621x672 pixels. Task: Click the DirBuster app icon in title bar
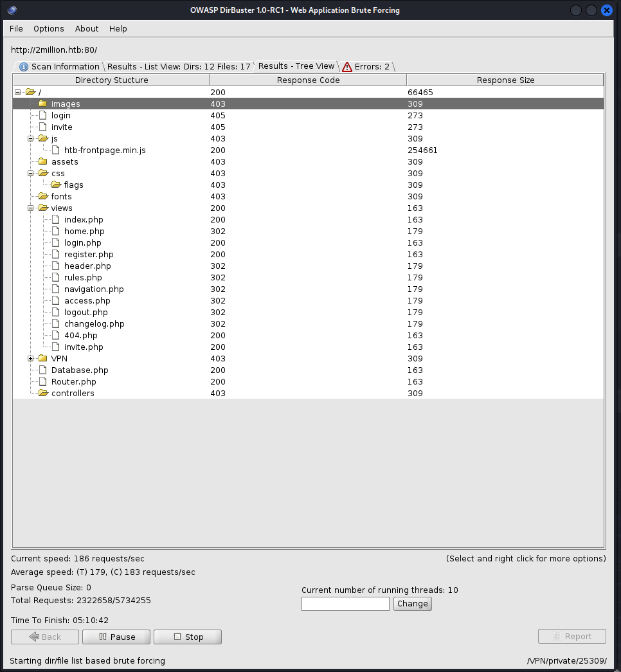coord(12,10)
